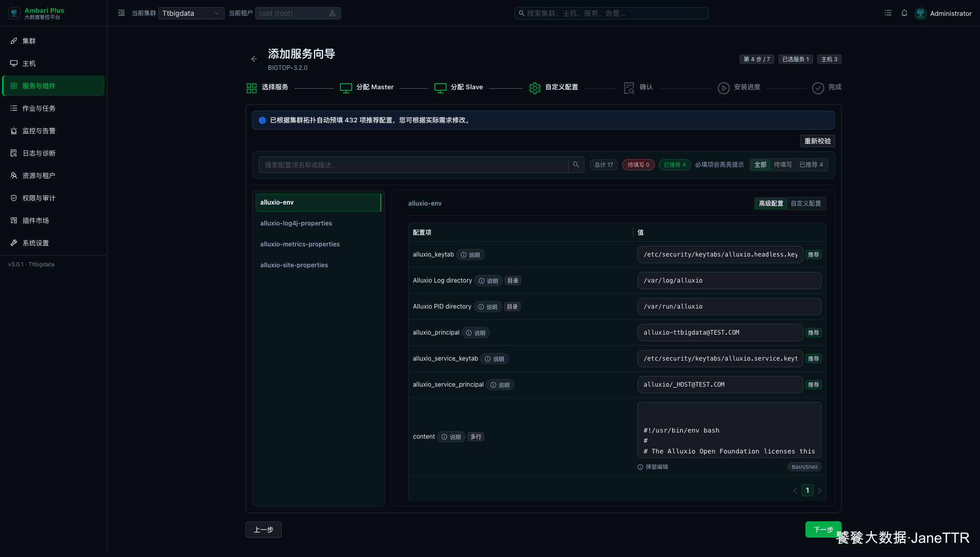Click the magnifier search button for config items
This screenshot has width=980, height=557.
click(x=576, y=165)
